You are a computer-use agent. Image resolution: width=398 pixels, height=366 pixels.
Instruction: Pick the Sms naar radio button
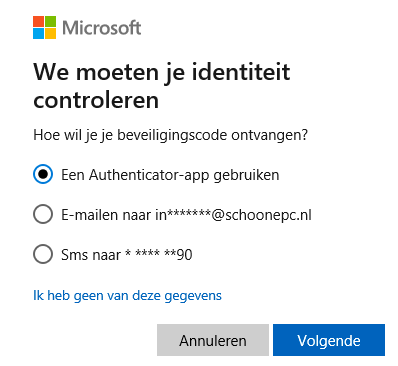[43, 254]
